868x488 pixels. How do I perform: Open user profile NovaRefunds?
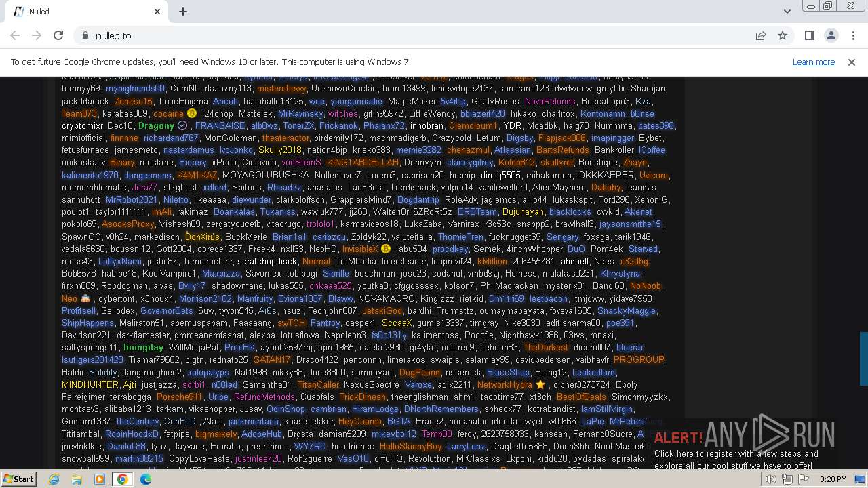pos(550,101)
